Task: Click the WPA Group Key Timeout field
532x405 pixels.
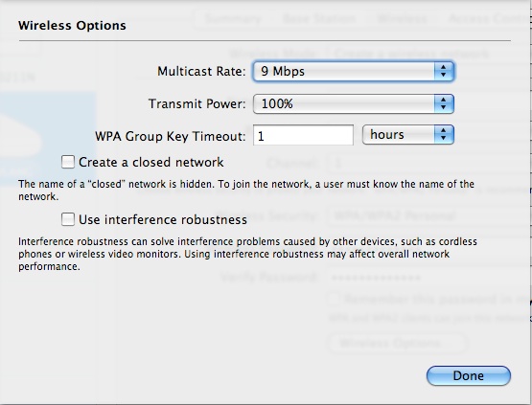Action: (303, 135)
